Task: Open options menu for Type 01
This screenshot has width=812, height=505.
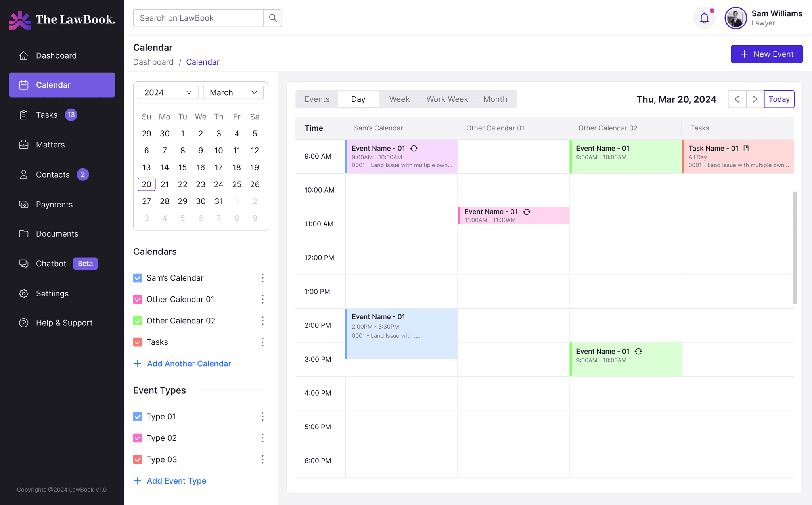Action: point(262,417)
